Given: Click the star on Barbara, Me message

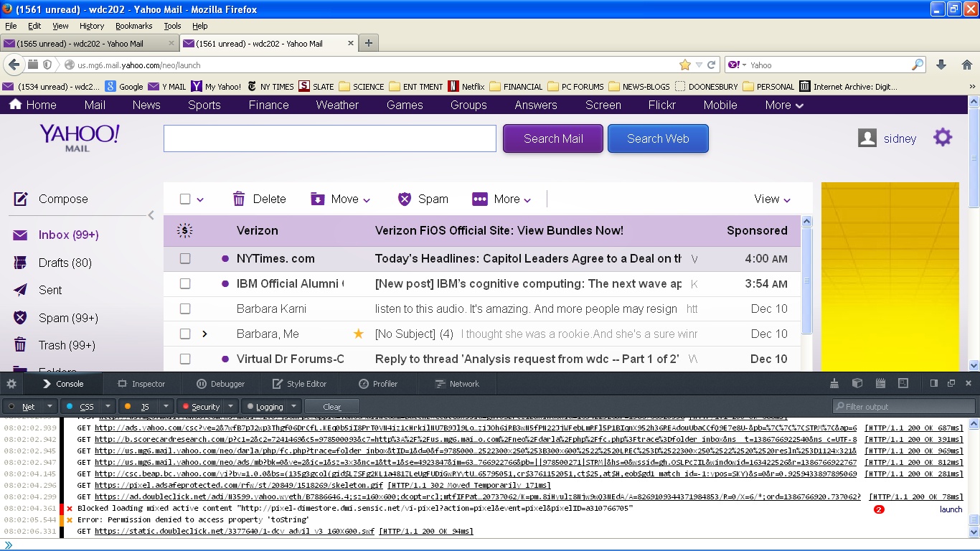Looking at the screenshot, I should click(359, 334).
